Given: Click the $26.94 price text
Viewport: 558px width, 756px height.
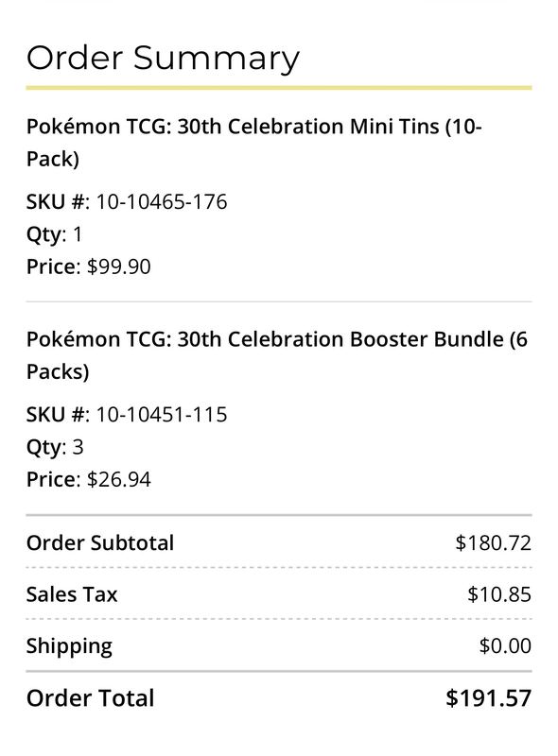Looking at the screenshot, I should 119,480.
